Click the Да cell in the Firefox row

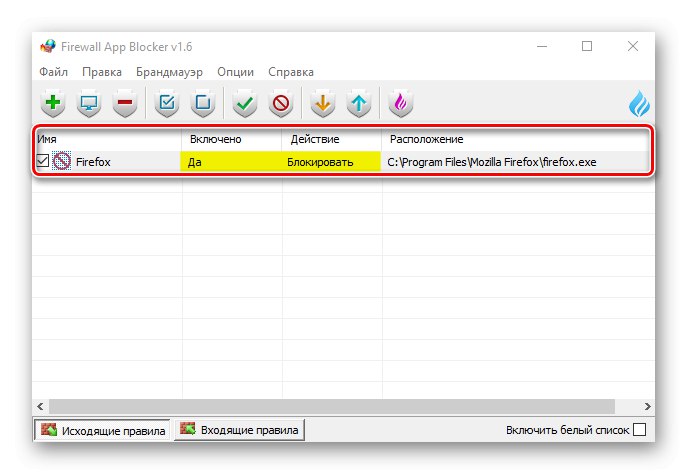pyautogui.click(x=231, y=162)
